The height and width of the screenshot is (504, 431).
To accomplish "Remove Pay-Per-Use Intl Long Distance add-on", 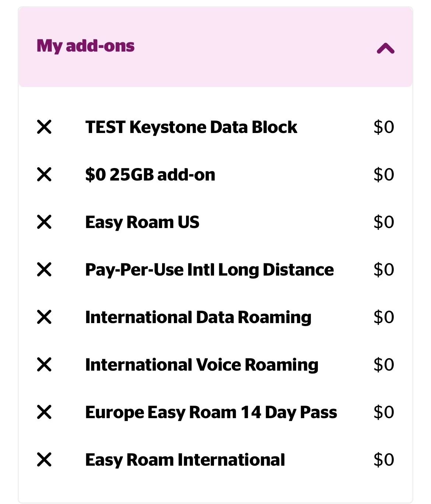I will point(44,270).
